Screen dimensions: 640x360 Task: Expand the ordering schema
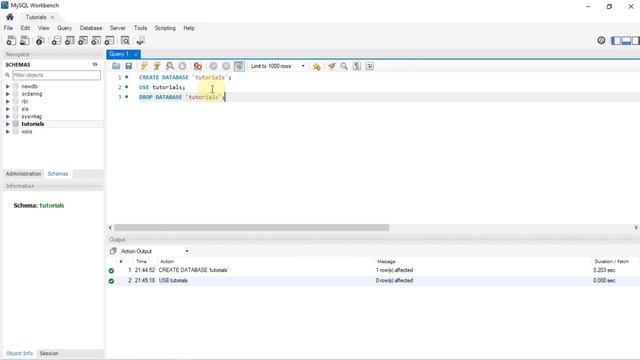click(7, 94)
